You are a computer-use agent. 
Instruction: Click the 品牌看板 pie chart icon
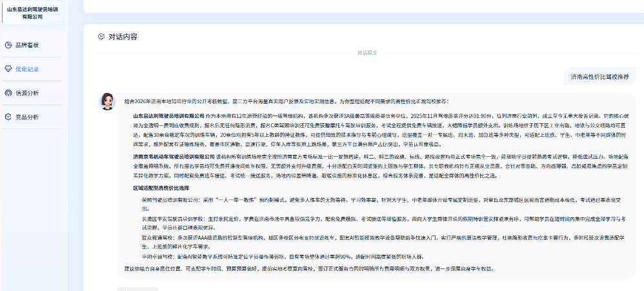(8, 45)
